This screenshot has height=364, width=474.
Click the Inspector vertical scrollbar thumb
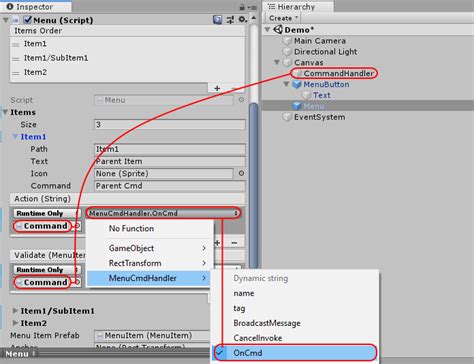point(254,185)
